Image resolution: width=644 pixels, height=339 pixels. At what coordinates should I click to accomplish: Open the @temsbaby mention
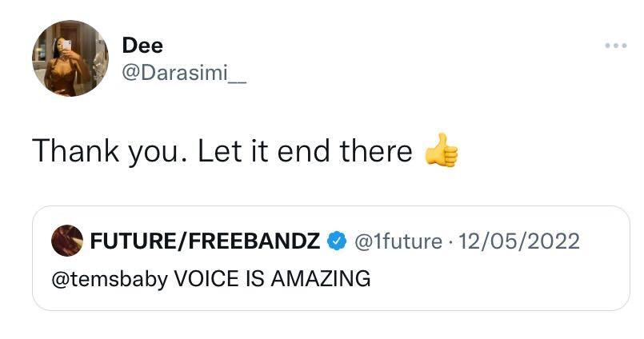point(109,279)
